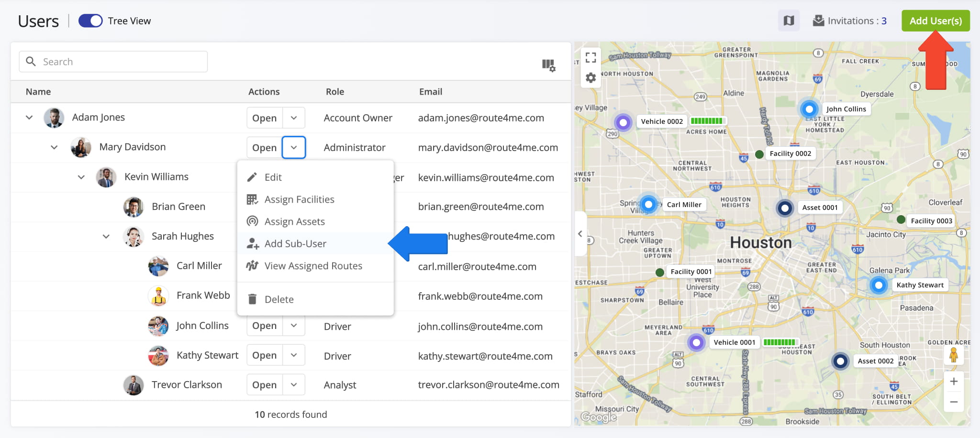The height and width of the screenshot is (438, 980).
Task: Click Mary Davidson avatar
Action: (81, 147)
